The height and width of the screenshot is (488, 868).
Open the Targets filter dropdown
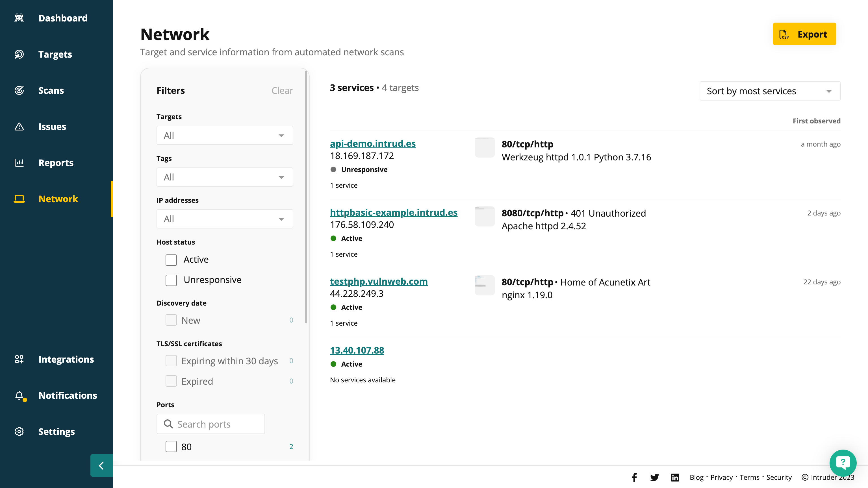click(x=224, y=135)
